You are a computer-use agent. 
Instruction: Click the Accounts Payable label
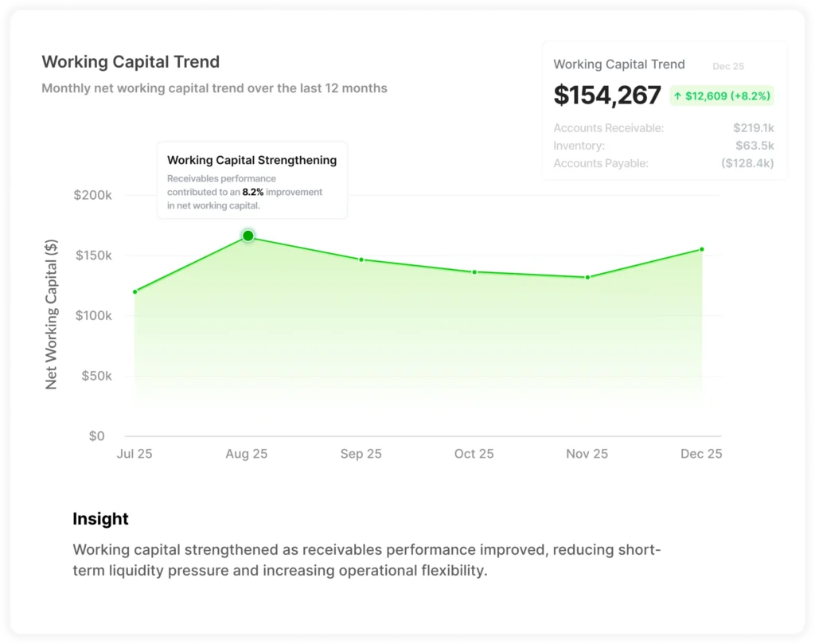[601, 163]
